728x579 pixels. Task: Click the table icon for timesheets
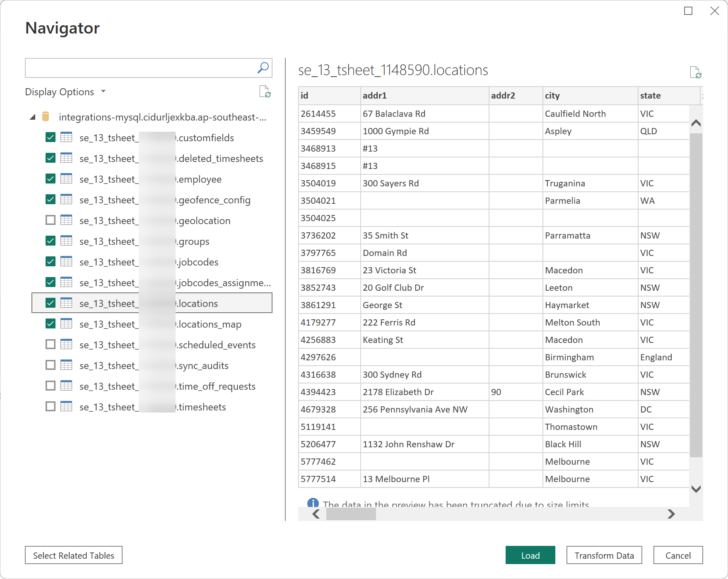pos(66,407)
